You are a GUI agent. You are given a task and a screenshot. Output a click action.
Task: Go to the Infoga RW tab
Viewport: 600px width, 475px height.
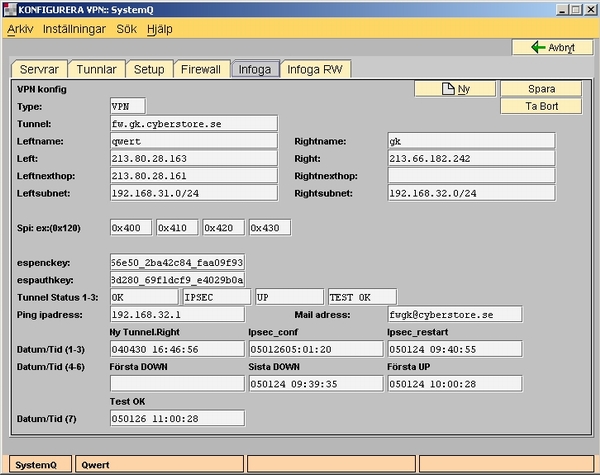coord(315,69)
